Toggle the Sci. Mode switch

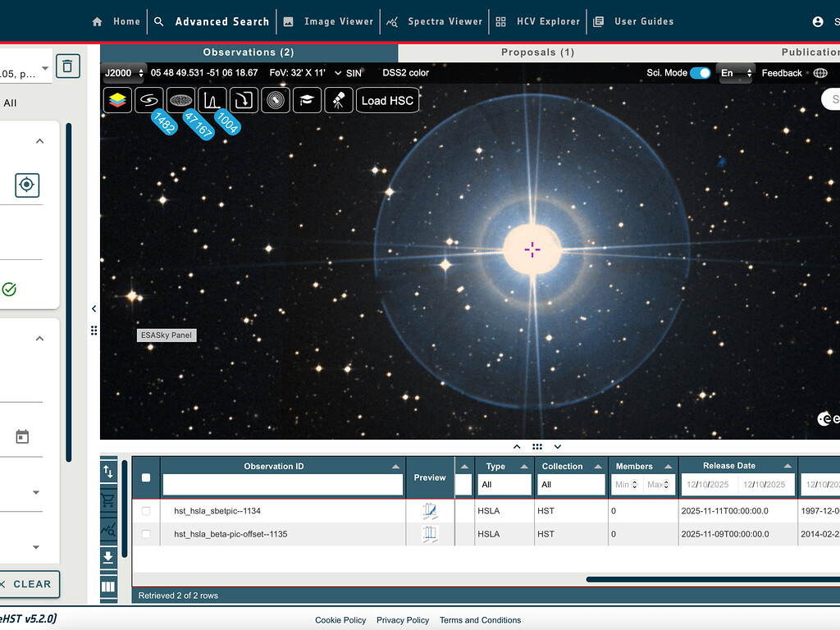tap(700, 73)
